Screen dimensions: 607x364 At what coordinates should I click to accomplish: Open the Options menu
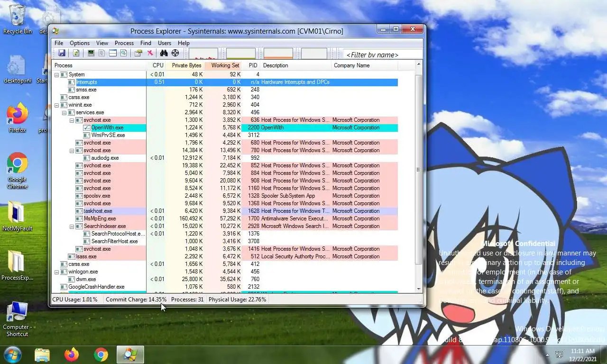pos(80,43)
